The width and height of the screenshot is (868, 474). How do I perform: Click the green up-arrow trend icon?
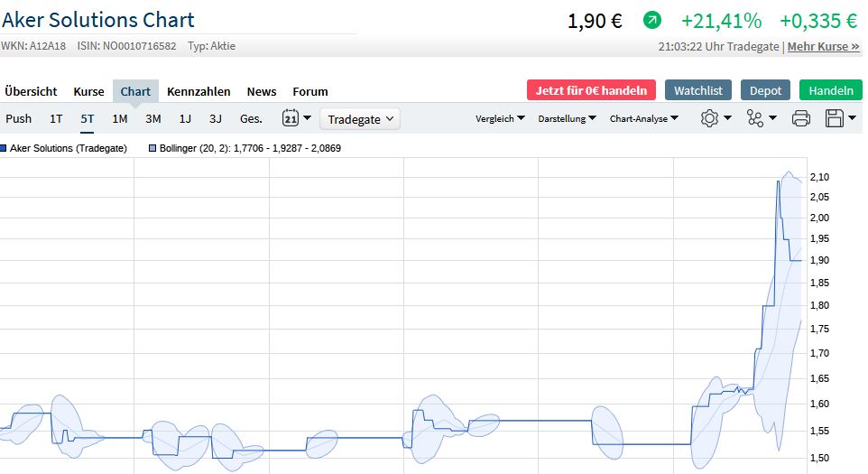click(652, 21)
